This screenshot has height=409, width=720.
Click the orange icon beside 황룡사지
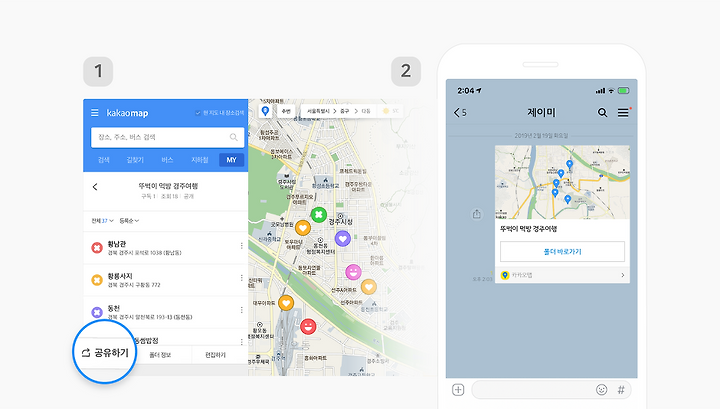(x=97, y=280)
